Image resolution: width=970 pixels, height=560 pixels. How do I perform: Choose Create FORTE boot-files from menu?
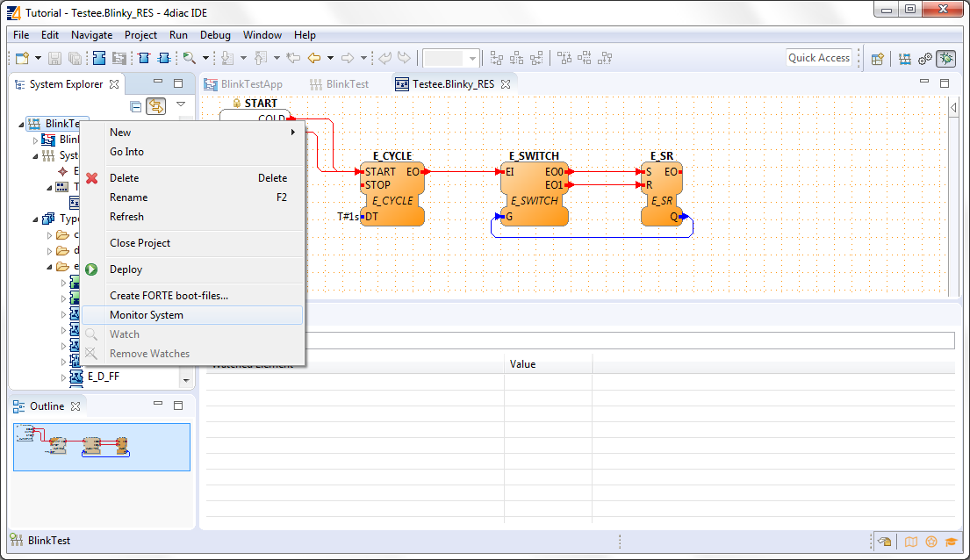tap(169, 296)
